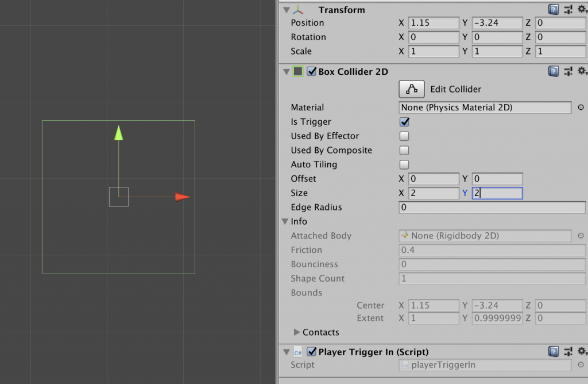Viewport: 588px width, 384px height.
Task: Disable the Box Collider 2D component checkbox
Action: [312, 71]
